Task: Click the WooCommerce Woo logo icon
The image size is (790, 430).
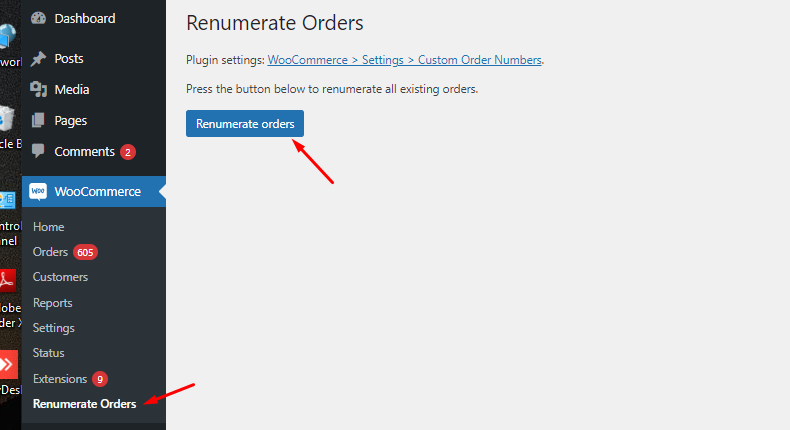Action: pos(38,192)
